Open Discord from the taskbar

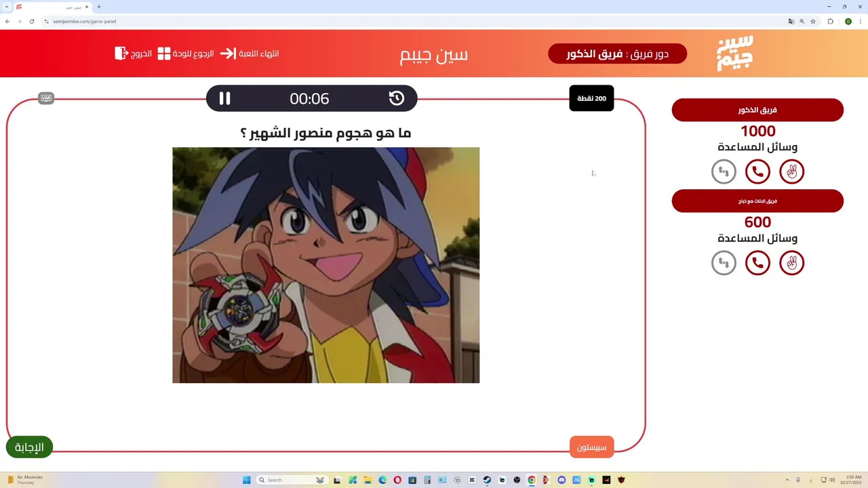coord(561,480)
